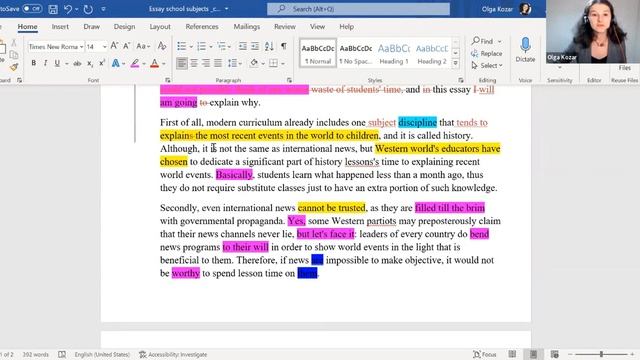Expand the Styles gallery
The height and width of the screenshot is (360, 640).
tap(456, 63)
